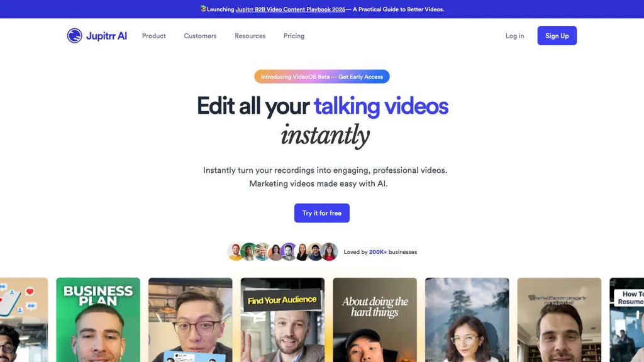Screen dimensions: 644x362
Task: Click the 'instantly' italic headline word
Action: pyautogui.click(x=325, y=136)
